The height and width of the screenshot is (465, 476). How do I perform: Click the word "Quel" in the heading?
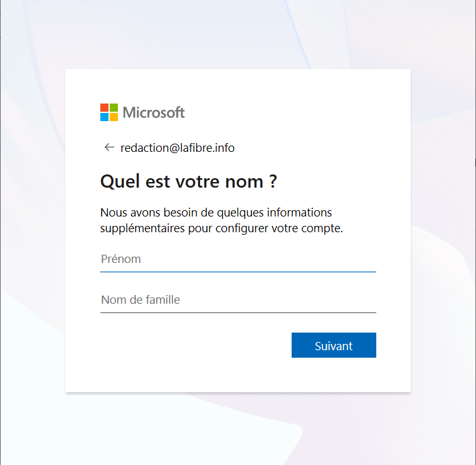117,182
